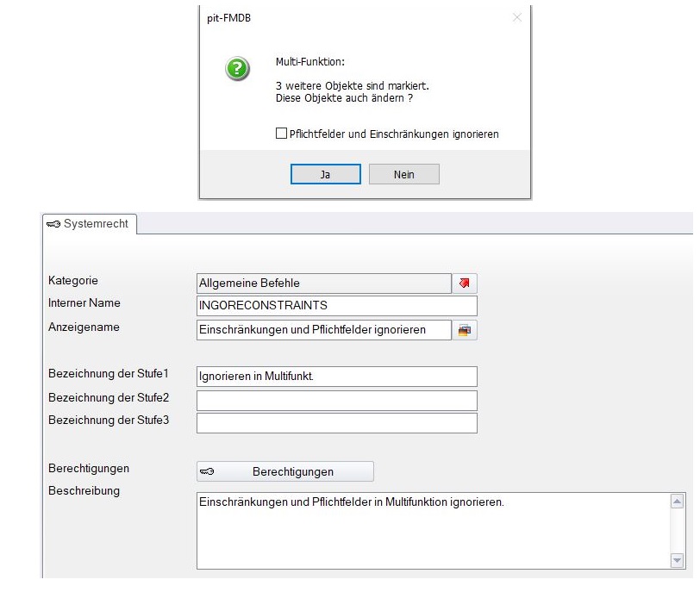
Task: Confirm the dialog with Ja
Action: pos(326,174)
